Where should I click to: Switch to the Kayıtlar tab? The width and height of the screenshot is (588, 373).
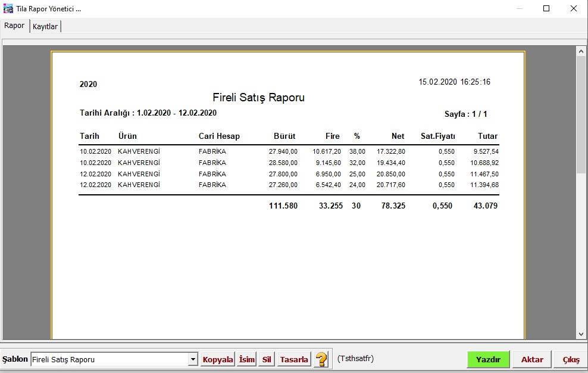(45, 27)
